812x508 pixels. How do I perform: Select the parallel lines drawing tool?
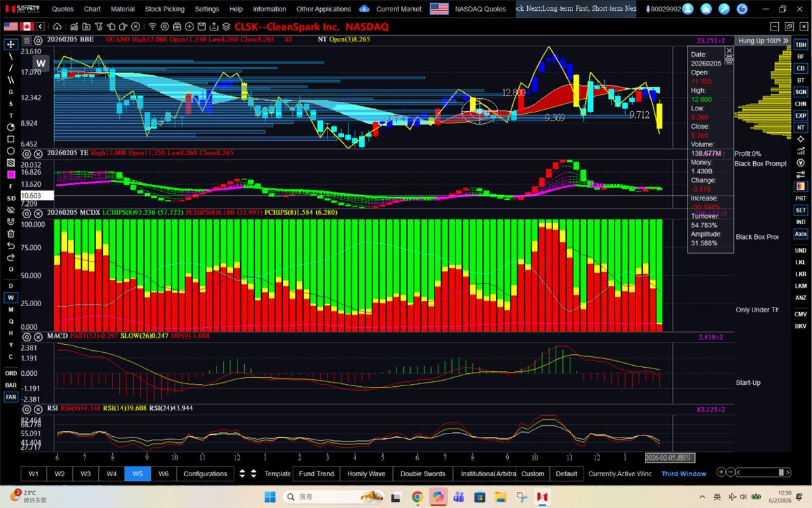click(x=11, y=80)
